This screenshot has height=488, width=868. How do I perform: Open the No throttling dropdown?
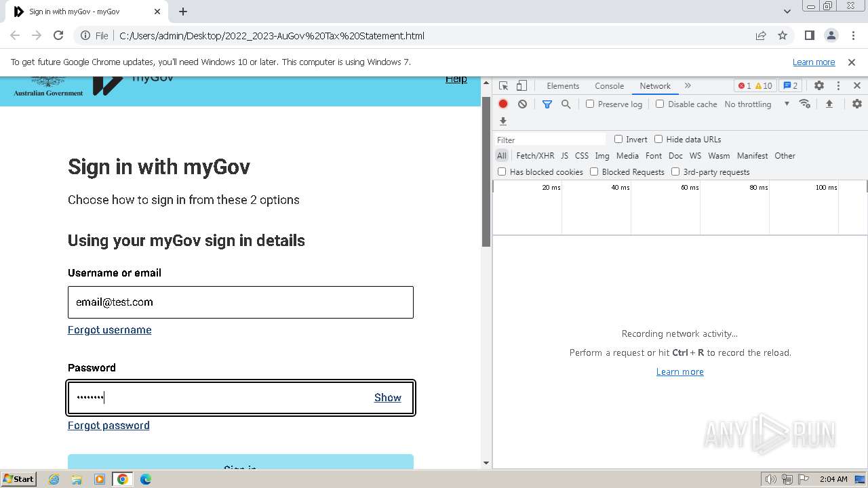[757, 104]
